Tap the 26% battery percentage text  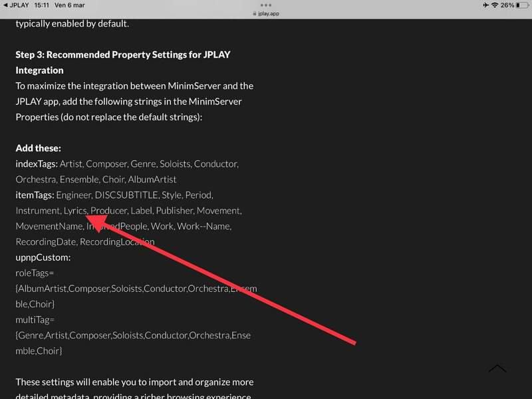click(x=507, y=5)
